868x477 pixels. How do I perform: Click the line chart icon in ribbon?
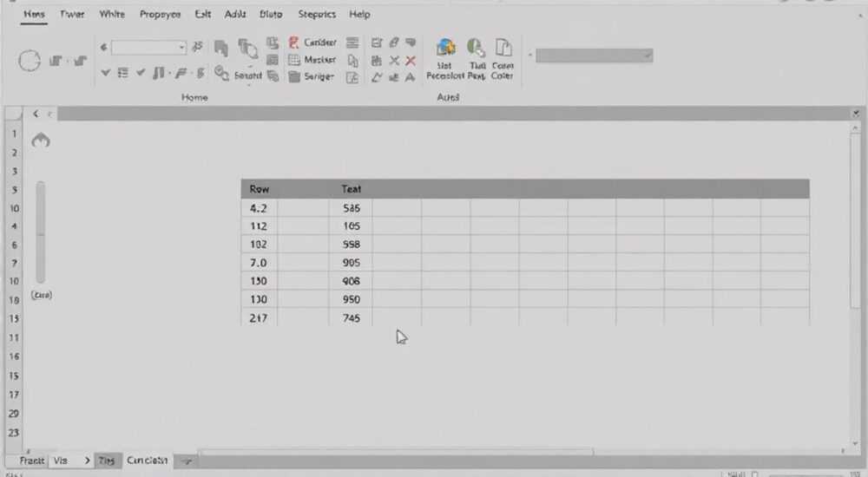point(377,77)
